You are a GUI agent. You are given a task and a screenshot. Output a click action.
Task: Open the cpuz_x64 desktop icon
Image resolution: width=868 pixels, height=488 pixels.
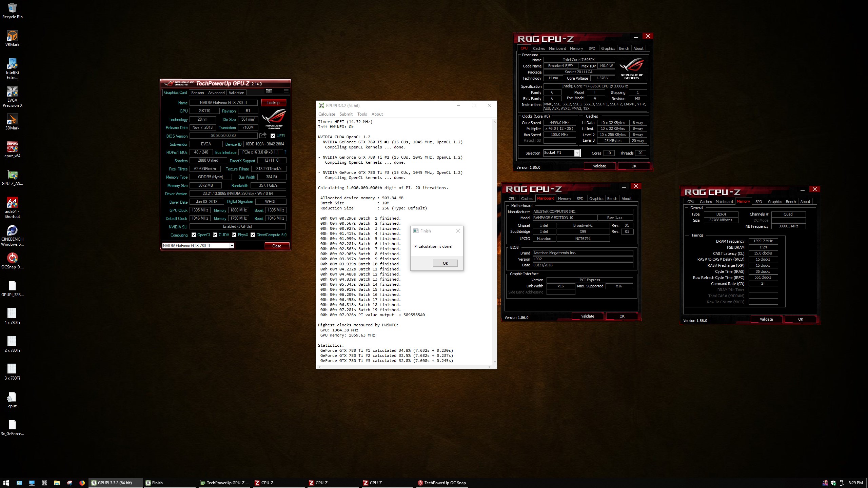click(x=12, y=150)
